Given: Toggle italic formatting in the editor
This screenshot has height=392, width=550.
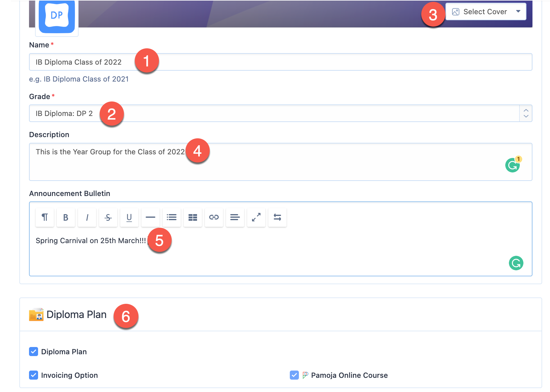Looking at the screenshot, I should pyautogui.click(x=87, y=217).
